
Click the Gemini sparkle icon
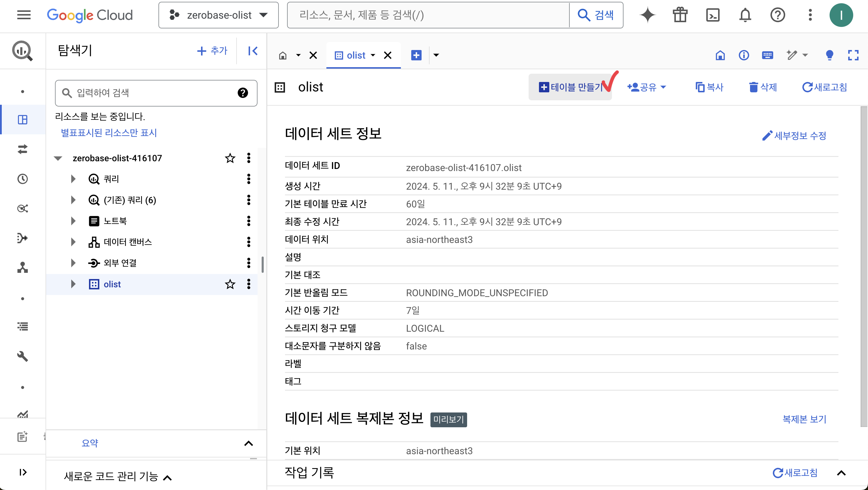647,15
